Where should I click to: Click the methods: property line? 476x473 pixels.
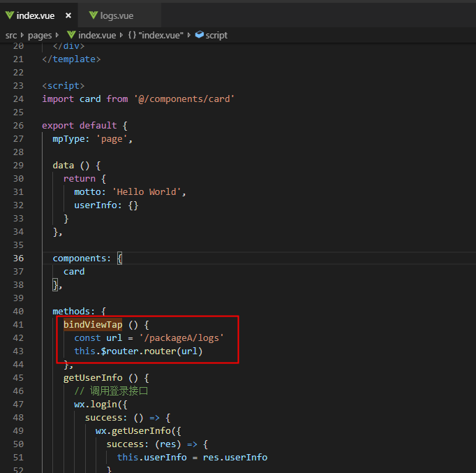(x=79, y=312)
